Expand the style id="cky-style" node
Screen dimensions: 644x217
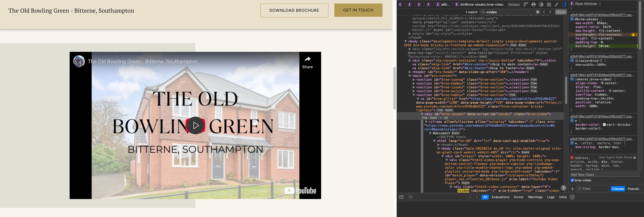click(x=410, y=34)
